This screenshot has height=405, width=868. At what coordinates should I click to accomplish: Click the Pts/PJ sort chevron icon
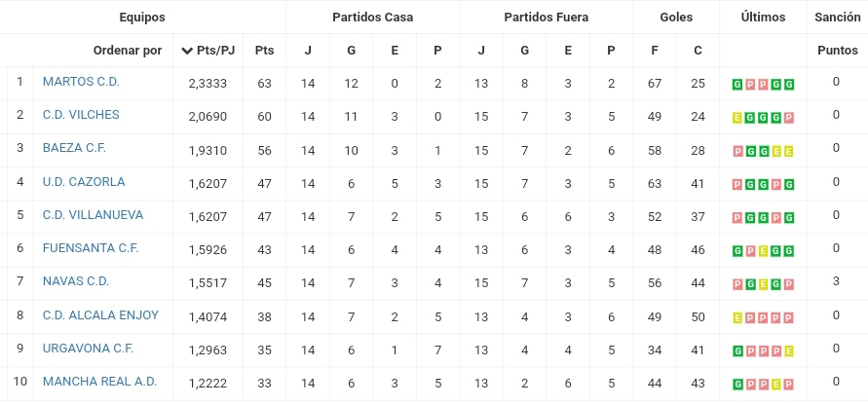pos(186,51)
